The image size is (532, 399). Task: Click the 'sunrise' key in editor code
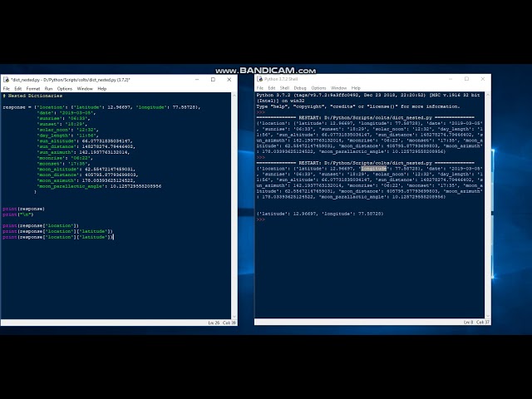point(48,118)
